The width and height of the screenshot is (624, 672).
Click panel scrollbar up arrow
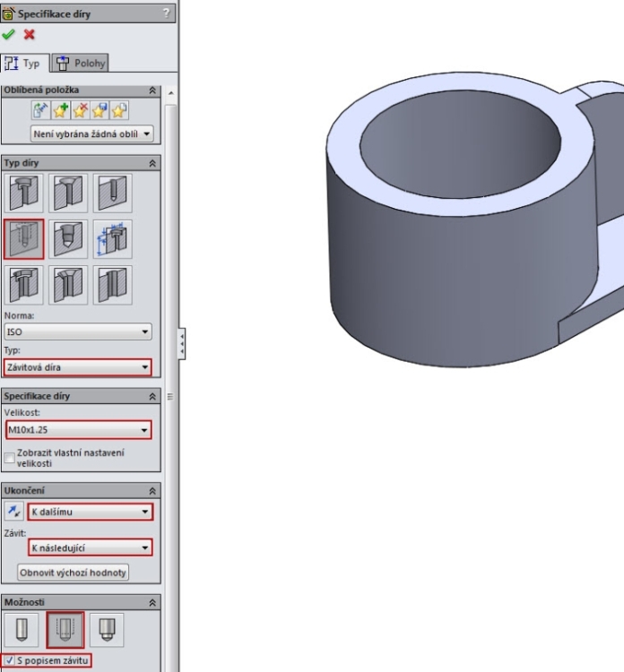coord(170,92)
